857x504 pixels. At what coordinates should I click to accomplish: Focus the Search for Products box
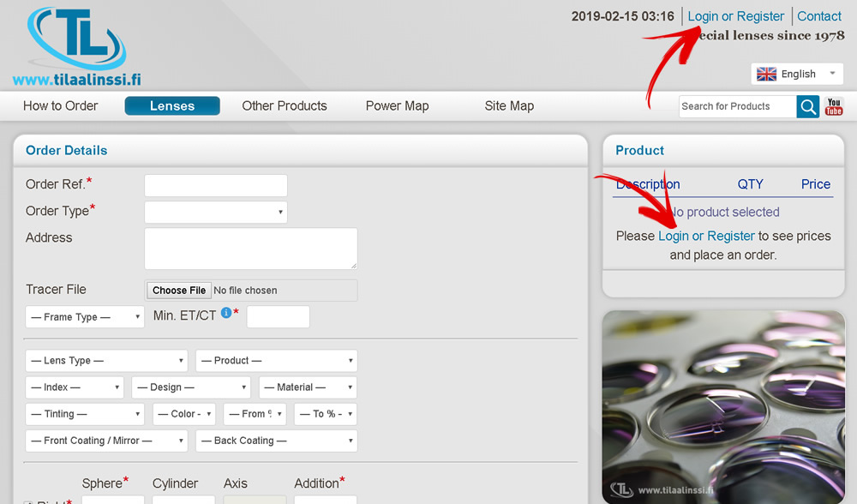pos(737,106)
